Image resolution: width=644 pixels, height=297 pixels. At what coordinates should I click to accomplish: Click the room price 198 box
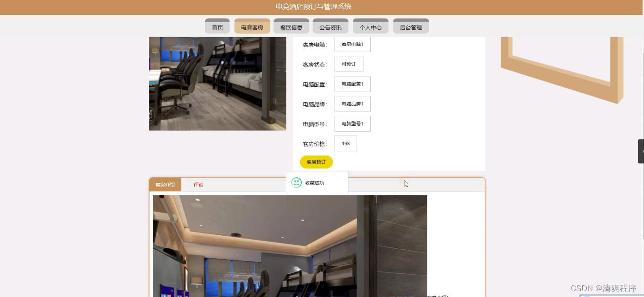[x=346, y=143]
